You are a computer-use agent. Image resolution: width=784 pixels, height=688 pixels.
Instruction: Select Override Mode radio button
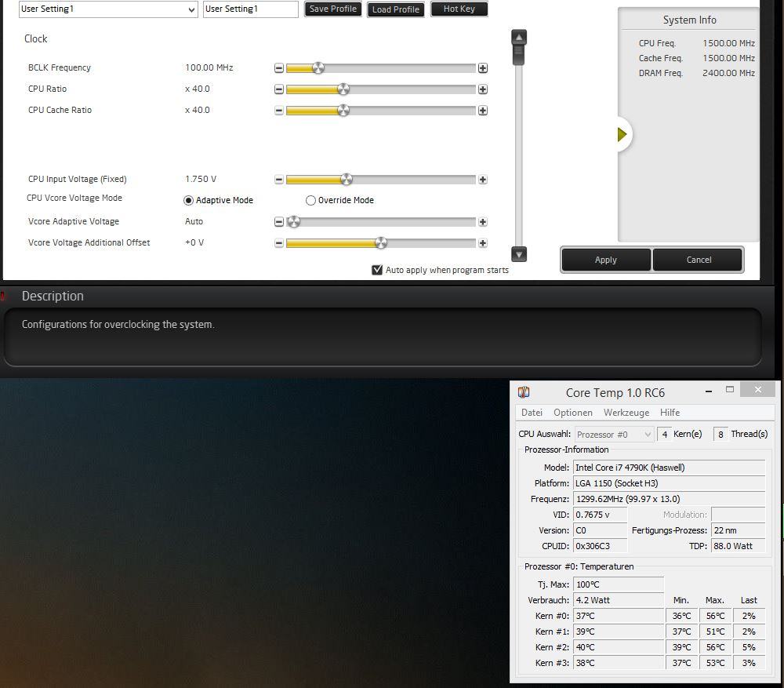pos(310,201)
